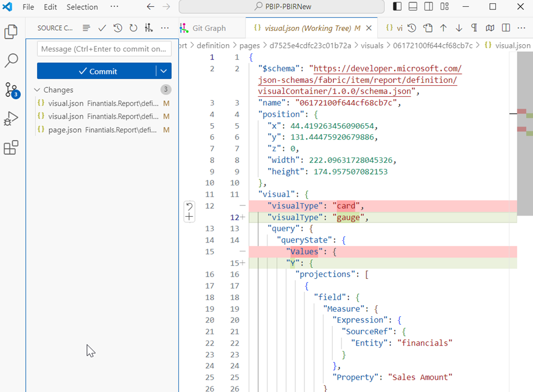Go to next change arrow down

click(459, 28)
